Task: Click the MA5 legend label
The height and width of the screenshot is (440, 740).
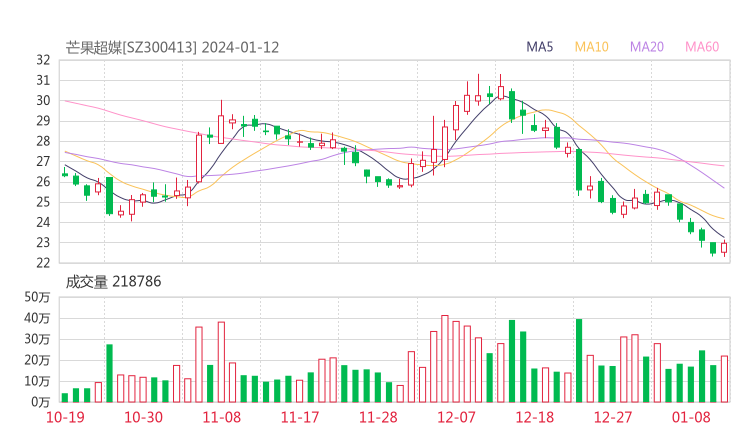Action: [539, 47]
